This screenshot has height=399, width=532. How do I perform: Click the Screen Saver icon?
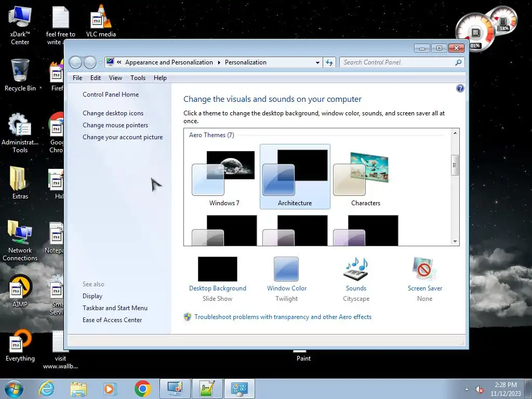click(424, 269)
